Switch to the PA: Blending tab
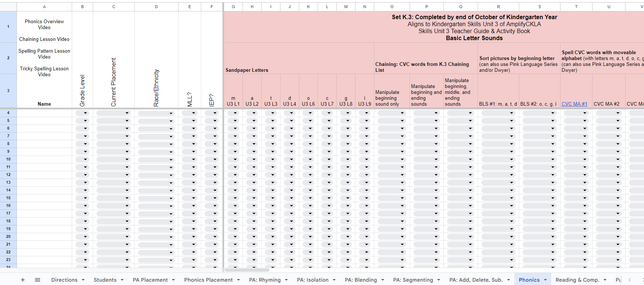 coord(361,280)
